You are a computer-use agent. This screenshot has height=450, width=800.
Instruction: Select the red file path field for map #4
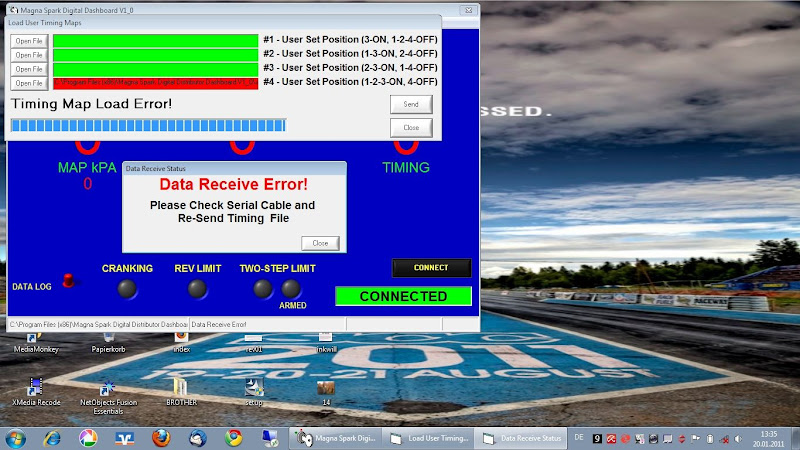pyautogui.click(x=155, y=83)
